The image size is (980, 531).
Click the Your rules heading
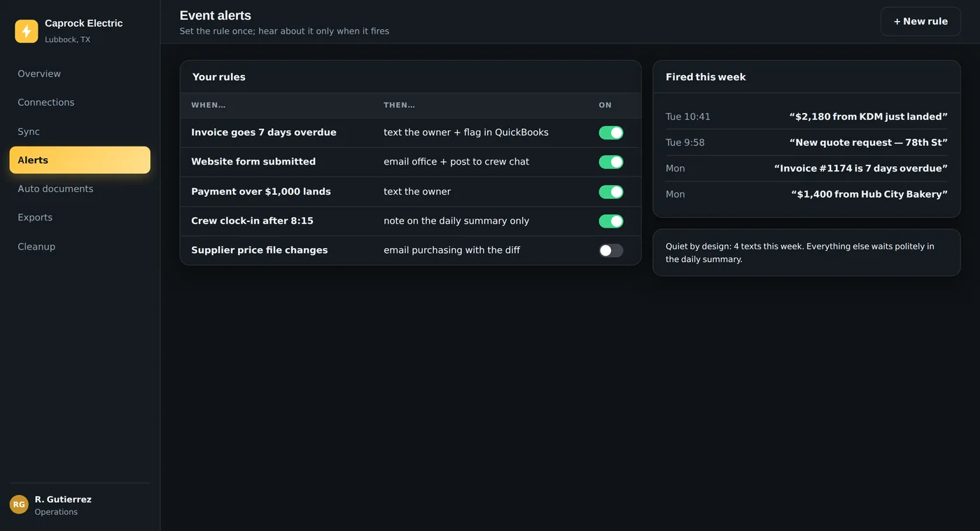pyautogui.click(x=219, y=77)
